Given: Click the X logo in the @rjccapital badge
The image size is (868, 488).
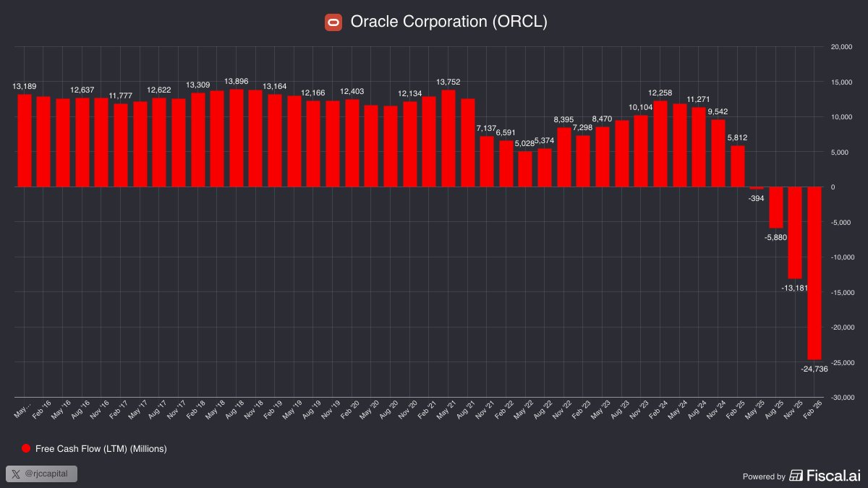Looking at the screenshot, I should tap(17, 474).
